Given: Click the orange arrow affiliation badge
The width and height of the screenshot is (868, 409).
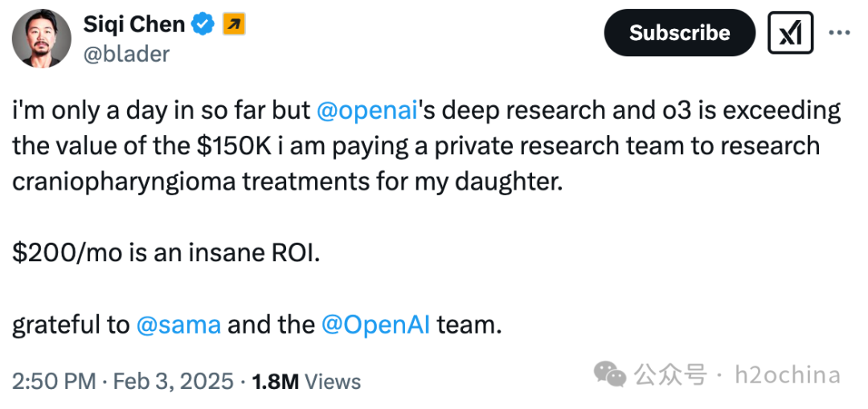Looking at the screenshot, I should pos(232,25).
